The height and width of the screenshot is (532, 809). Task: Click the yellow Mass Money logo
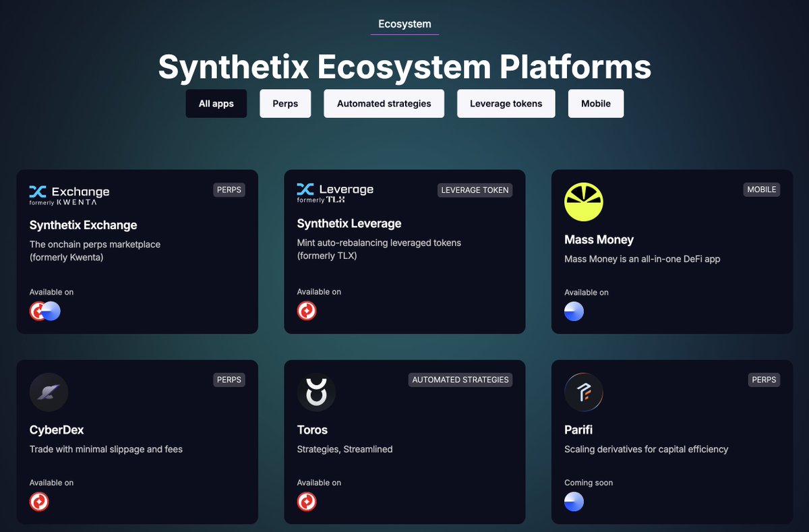click(583, 202)
